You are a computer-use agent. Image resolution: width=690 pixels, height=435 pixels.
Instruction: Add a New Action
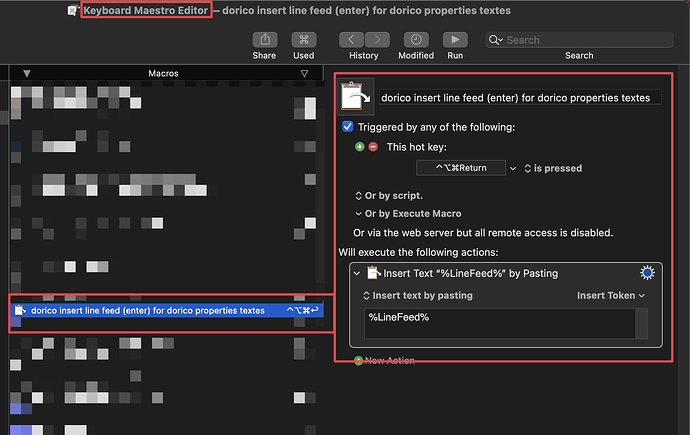(x=385, y=361)
